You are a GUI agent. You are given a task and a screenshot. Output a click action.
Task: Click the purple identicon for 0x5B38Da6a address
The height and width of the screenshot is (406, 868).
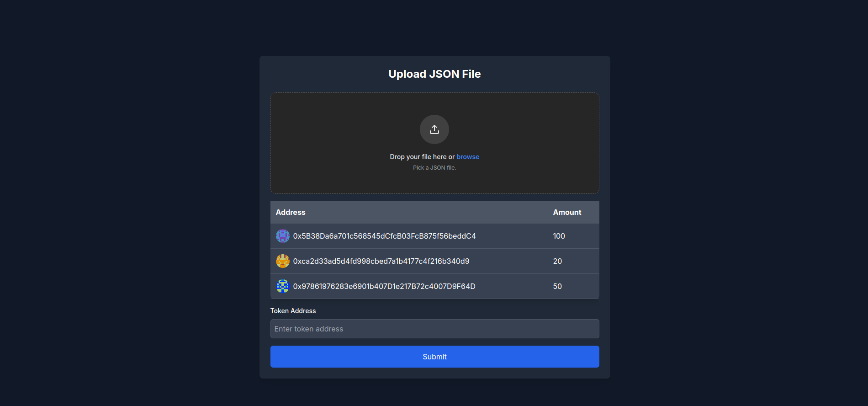(283, 236)
